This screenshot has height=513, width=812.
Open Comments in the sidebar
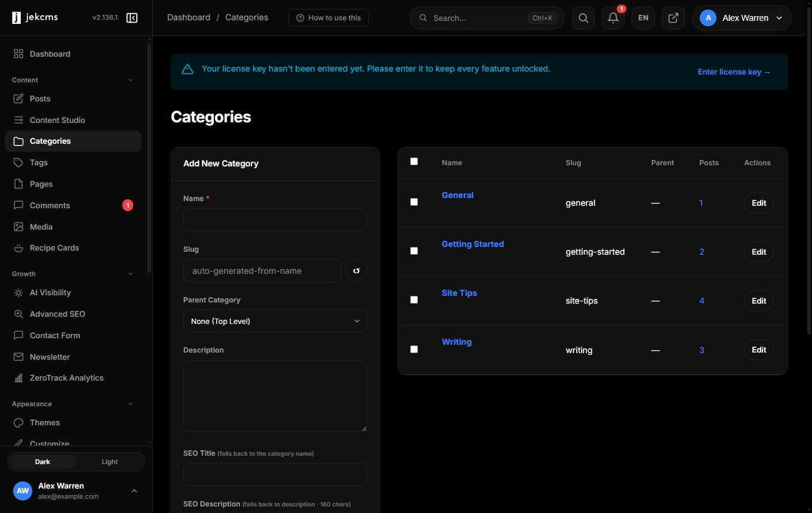73,205
